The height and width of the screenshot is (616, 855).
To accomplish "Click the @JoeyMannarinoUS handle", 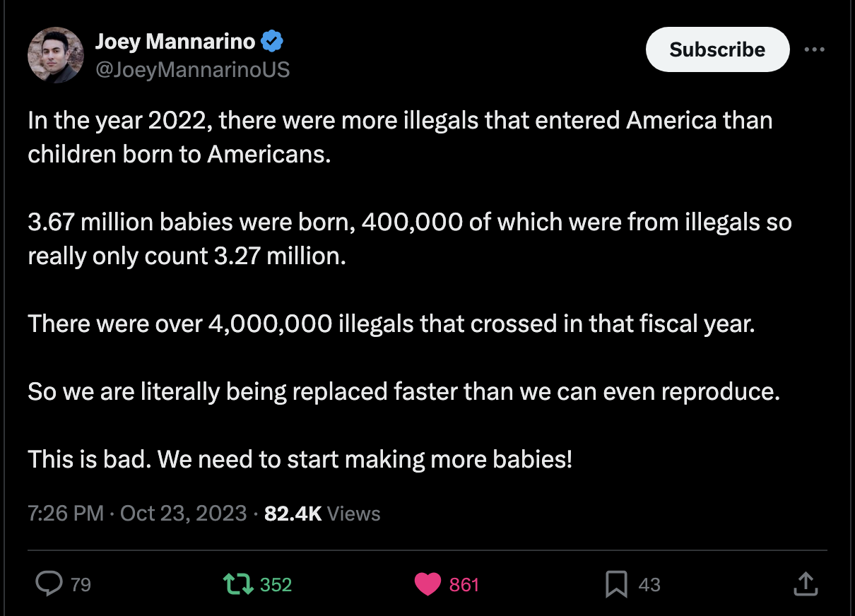I will pos(192,69).
